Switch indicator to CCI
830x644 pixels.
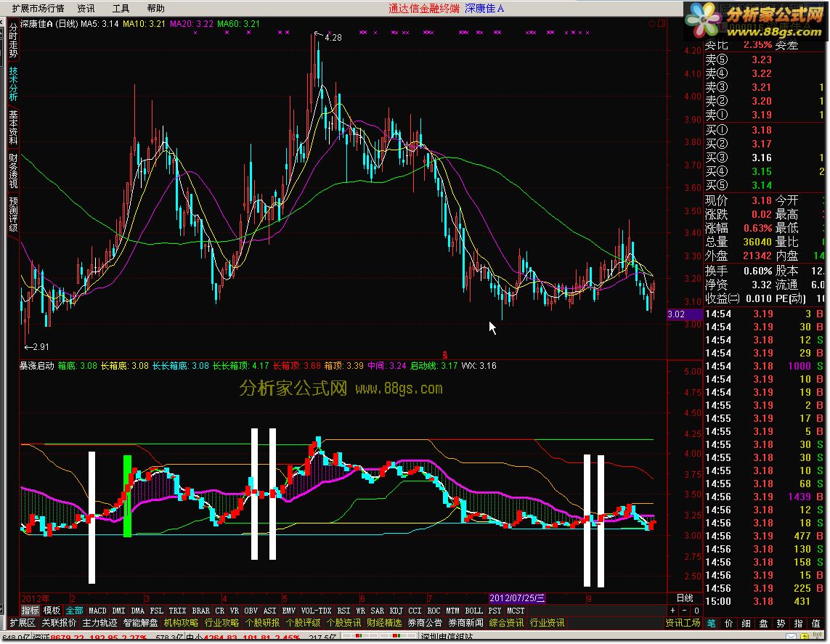click(415, 611)
